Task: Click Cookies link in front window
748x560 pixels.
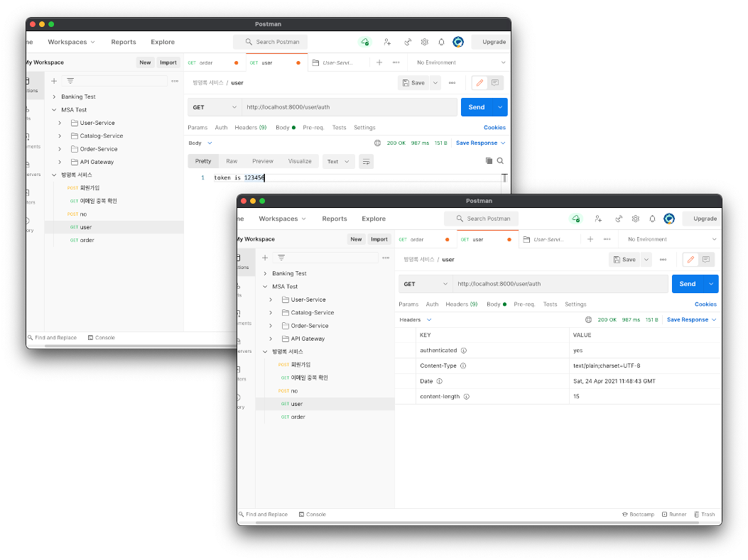Action: tap(705, 304)
